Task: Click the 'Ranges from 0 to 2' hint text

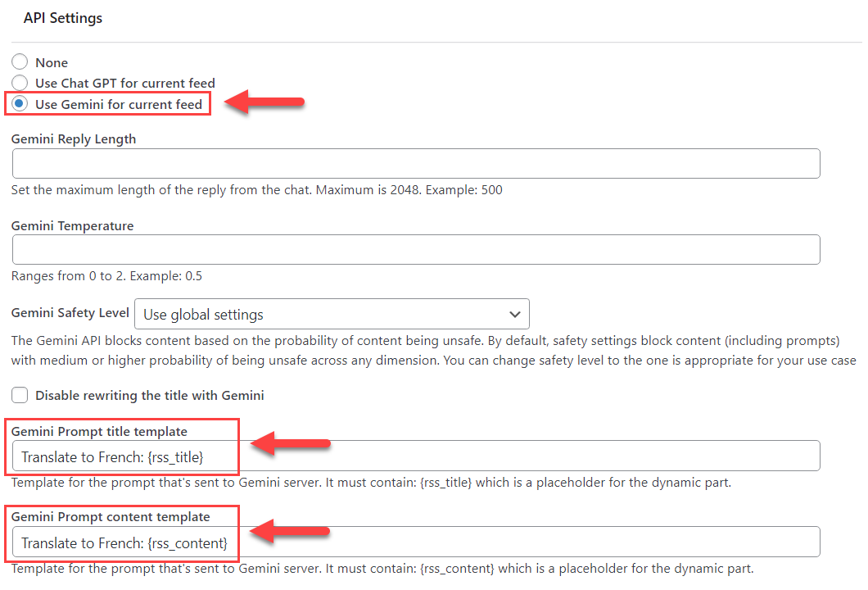Action: pyautogui.click(x=106, y=276)
